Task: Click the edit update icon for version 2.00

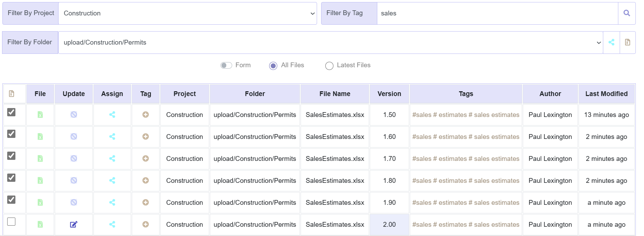Action: click(74, 224)
